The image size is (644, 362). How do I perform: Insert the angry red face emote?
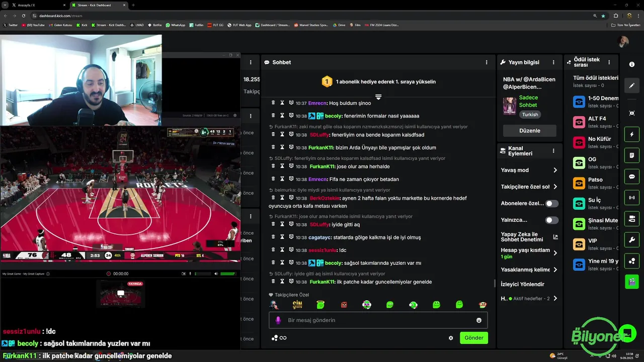click(344, 305)
